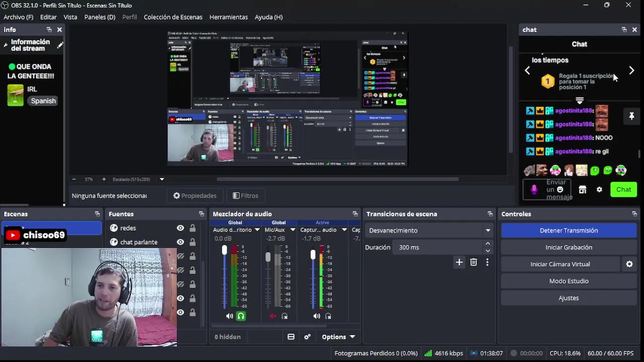Screen dimensions: 644x362
Task: Show previous chat leaderboard item
Action: coord(527,71)
